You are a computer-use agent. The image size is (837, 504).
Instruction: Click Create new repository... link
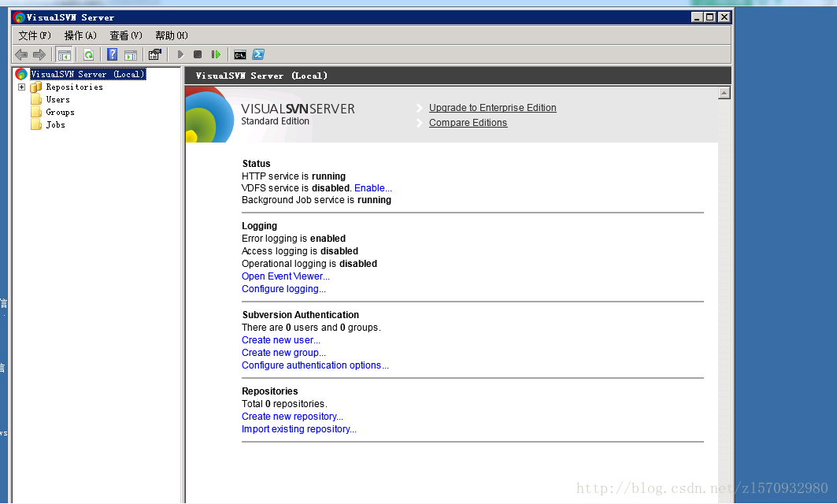pyautogui.click(x=292, y=417)
